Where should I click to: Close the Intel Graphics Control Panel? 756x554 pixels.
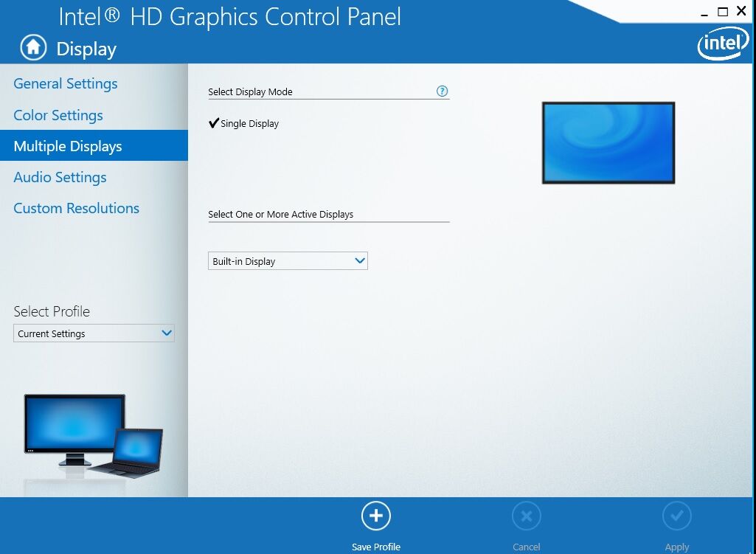(x=741, y=11)
